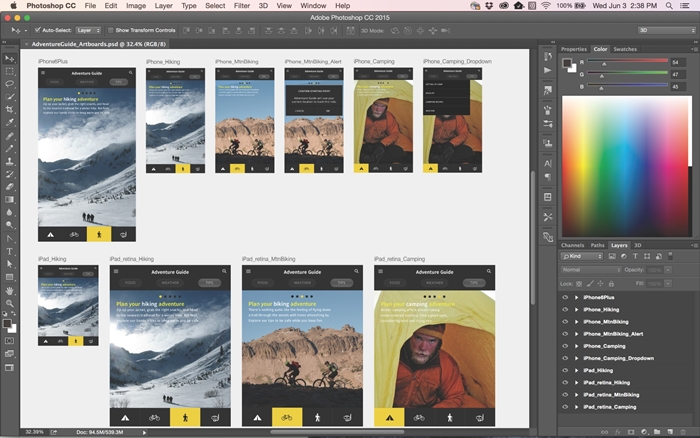Open the Normal blending mode dropdown
This screenshot has height=438, width=700.
click(591, 270)
